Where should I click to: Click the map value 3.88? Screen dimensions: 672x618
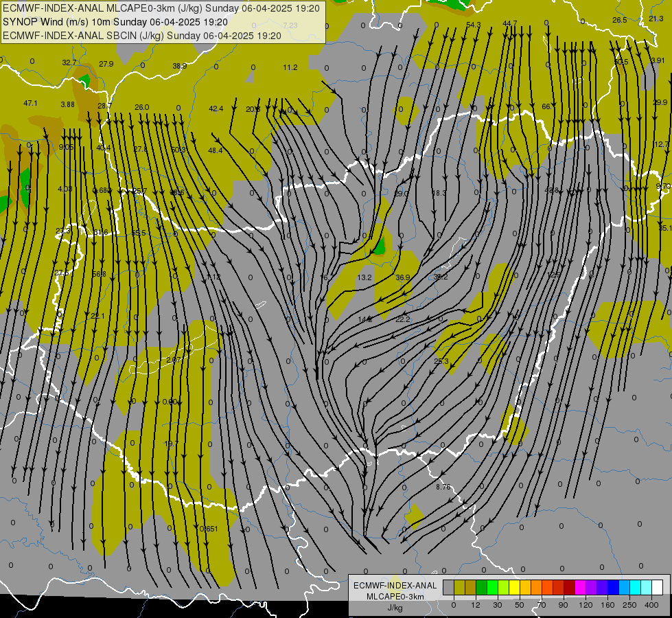(68, 104)
